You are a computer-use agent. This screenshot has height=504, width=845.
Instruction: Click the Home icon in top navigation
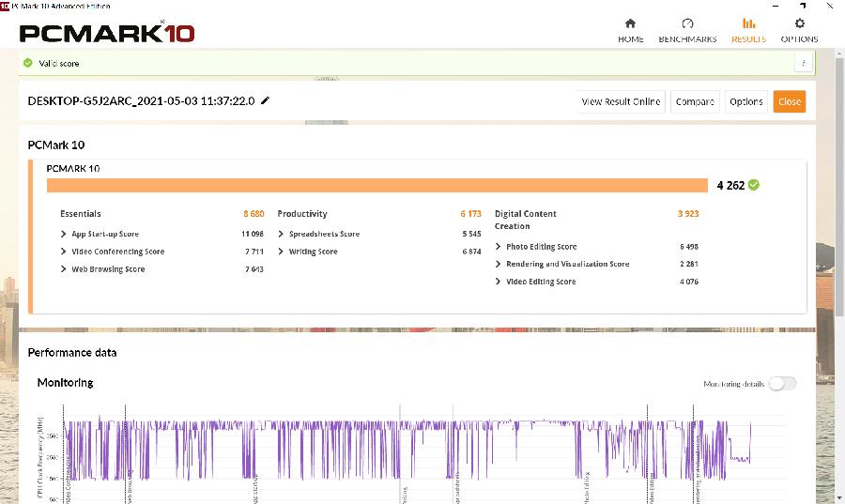pos(630,23)
